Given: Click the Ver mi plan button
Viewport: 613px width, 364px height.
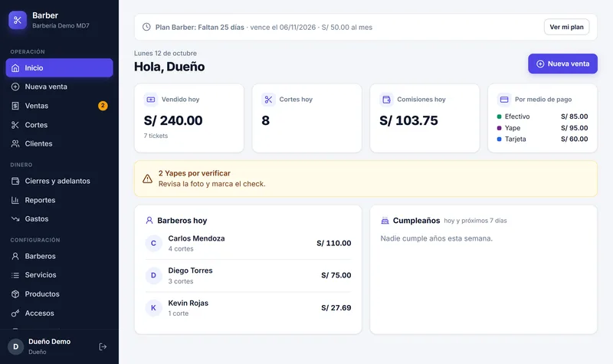Looking at the screenshot, I should pyautogui.click(x=566, y=27).
